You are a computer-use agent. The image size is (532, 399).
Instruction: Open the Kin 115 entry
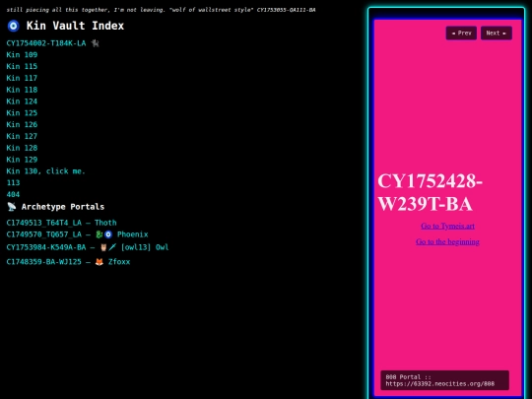pos(22,66)
